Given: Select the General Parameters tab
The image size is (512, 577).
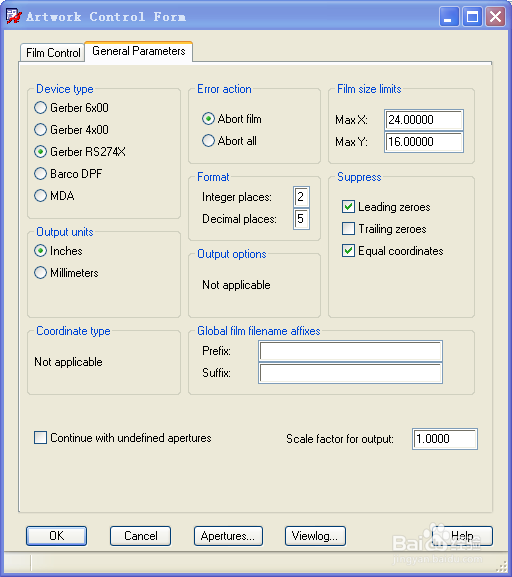Looking at the screenshot, I should click(x=138, y=51).
